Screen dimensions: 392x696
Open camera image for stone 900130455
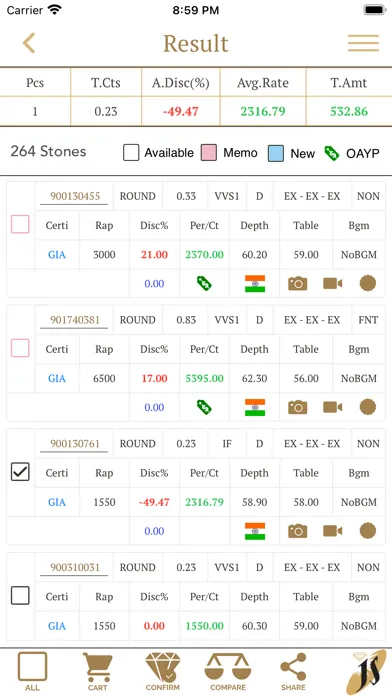coord(297,283)
